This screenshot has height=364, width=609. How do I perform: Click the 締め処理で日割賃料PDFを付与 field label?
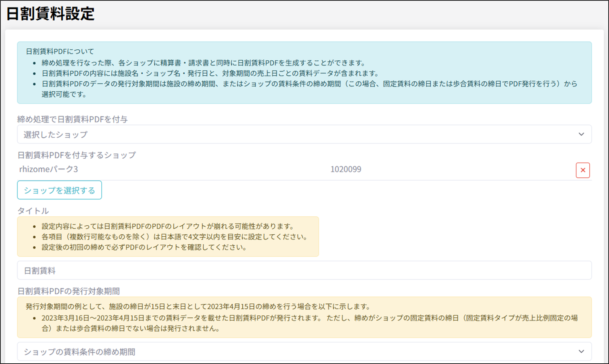point(72,119)
